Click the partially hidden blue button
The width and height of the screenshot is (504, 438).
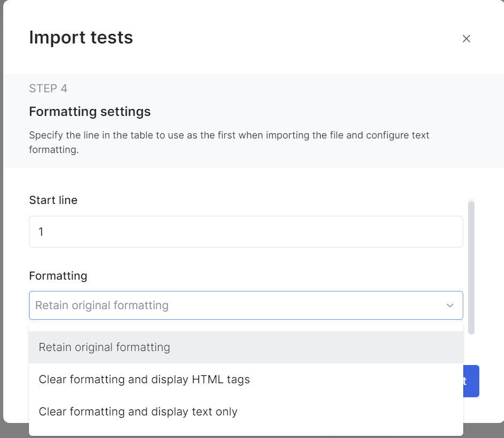point(471,381)
